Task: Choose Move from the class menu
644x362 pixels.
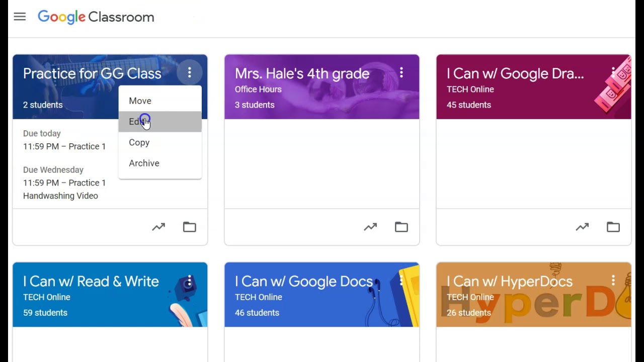Action: [x=160, y=101]
